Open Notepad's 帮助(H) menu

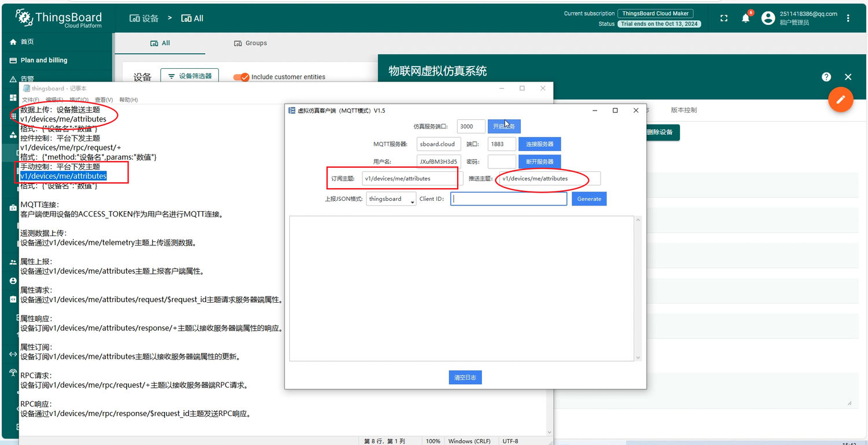click(x=128, y=100)
